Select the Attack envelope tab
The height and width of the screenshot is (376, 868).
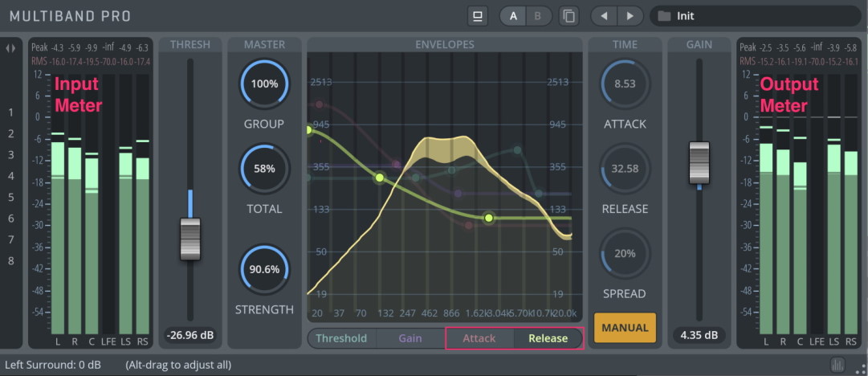coord(479,338)
